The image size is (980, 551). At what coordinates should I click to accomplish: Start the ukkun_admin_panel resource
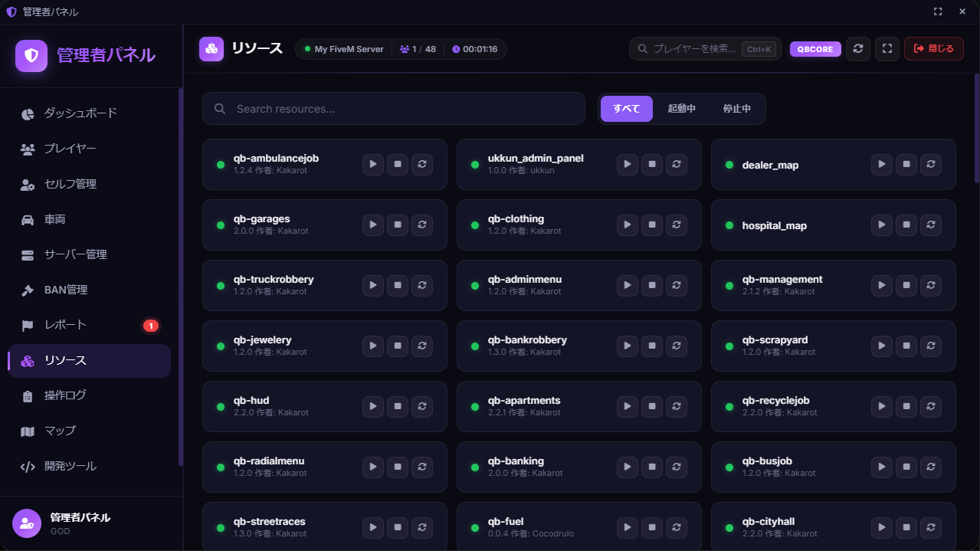coord(628,164)
